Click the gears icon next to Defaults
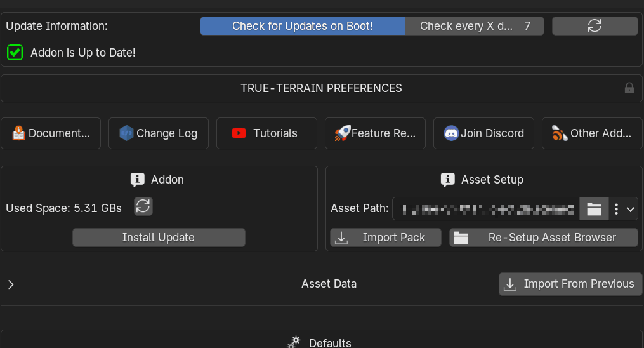Viewport: 644px width, 348px height. pyautogui.click(x=294, y=342)
